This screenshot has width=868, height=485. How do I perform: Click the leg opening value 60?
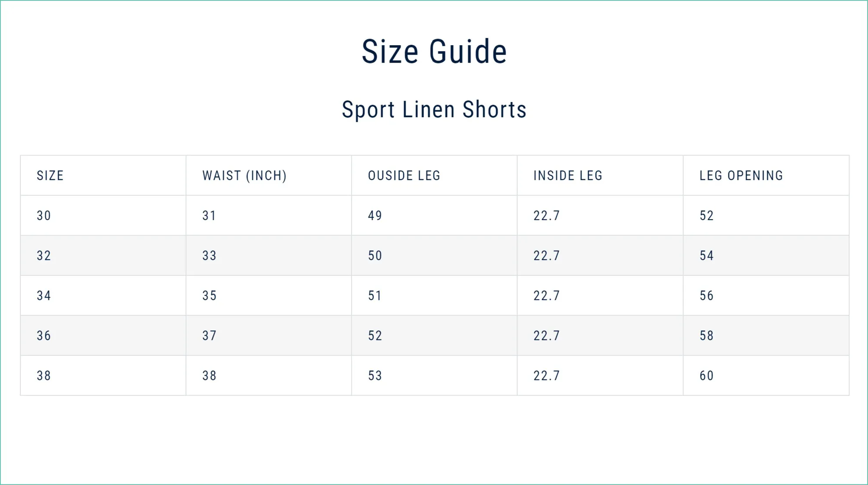707,376
